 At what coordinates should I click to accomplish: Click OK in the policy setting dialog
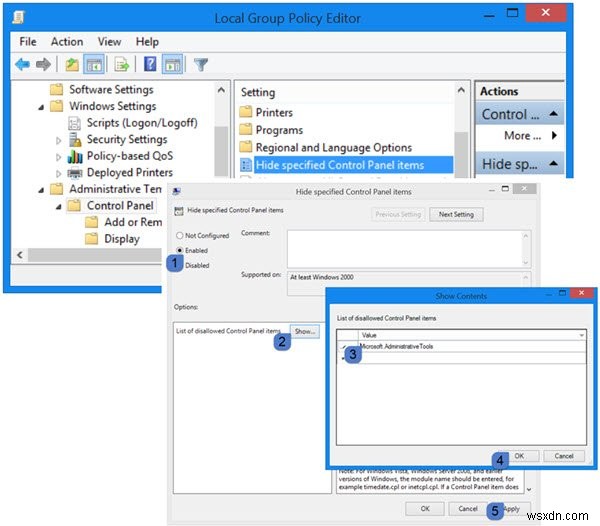pos(425,509)
